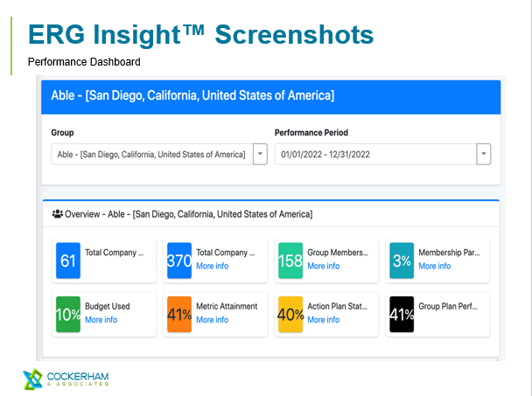Viewport: 532px width, 396px height.
Task: Click the ERG Insight Screenshots heading
Action: click(x=201, y=35)
